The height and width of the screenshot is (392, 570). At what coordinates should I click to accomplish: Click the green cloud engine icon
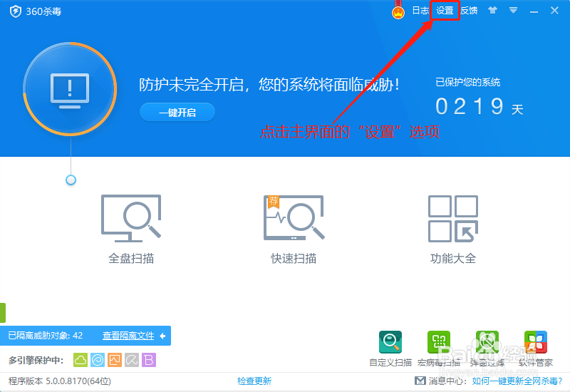81,360
